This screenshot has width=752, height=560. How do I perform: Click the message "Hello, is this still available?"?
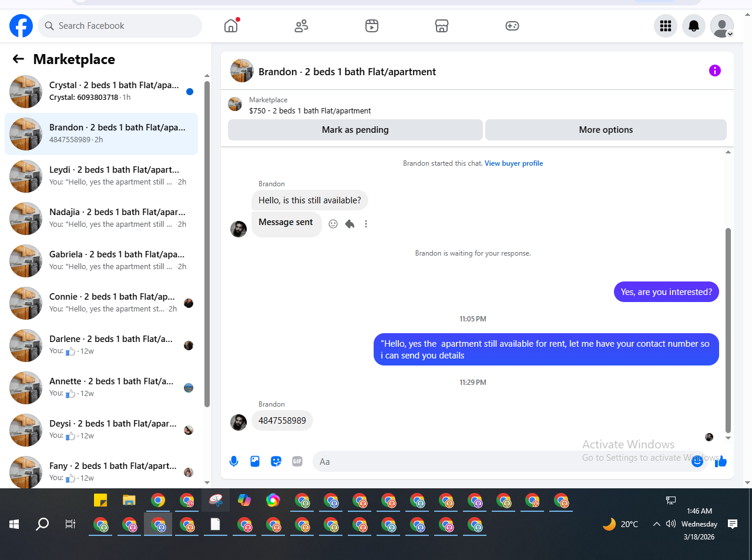click(x=310, y=200)
